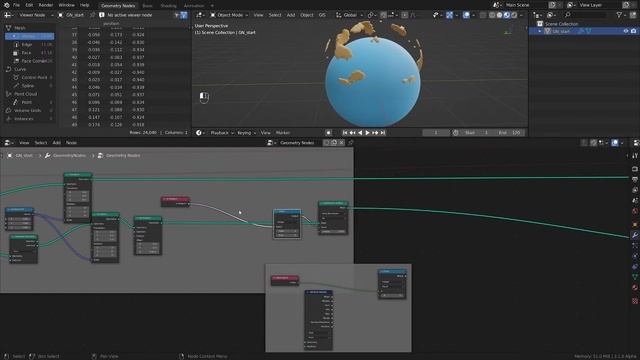Open node editor Add menu
The height and width of the screenshot is (360, 640).
pos(56,143)
